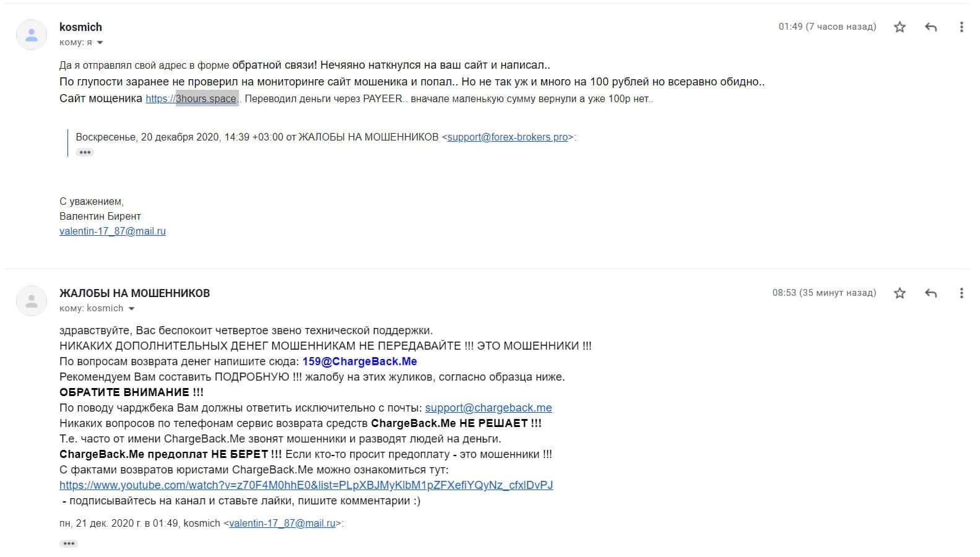Star the ЖАЛОБЫ НА МОШЕННИКОВ message
This screenshot has height=557, width=980.
pos(900,293)
